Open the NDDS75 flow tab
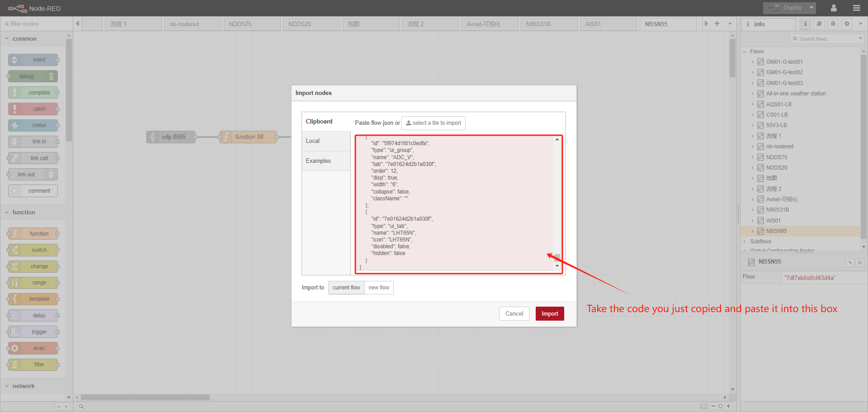The image size is (868, 412). [252, 24]
